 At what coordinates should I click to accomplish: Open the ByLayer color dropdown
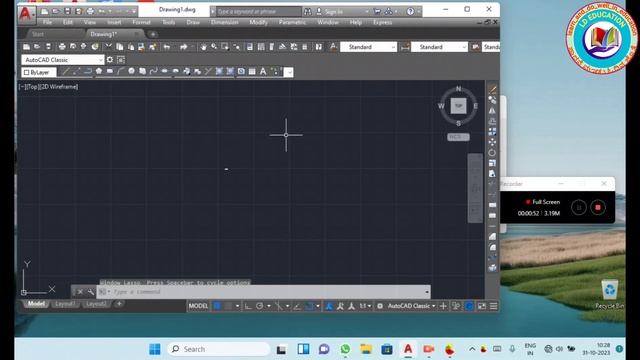click(x=39, y=72)
